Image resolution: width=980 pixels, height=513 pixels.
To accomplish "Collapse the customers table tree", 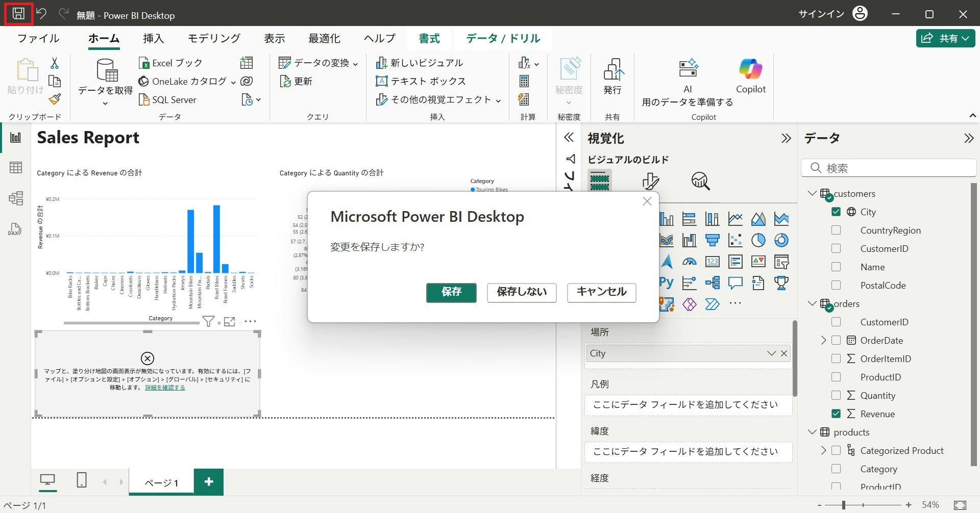I will (812, 193).
